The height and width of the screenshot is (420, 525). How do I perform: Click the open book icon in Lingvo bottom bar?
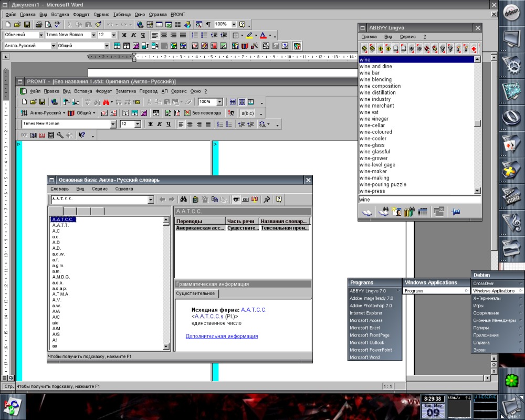pos(367,212)
